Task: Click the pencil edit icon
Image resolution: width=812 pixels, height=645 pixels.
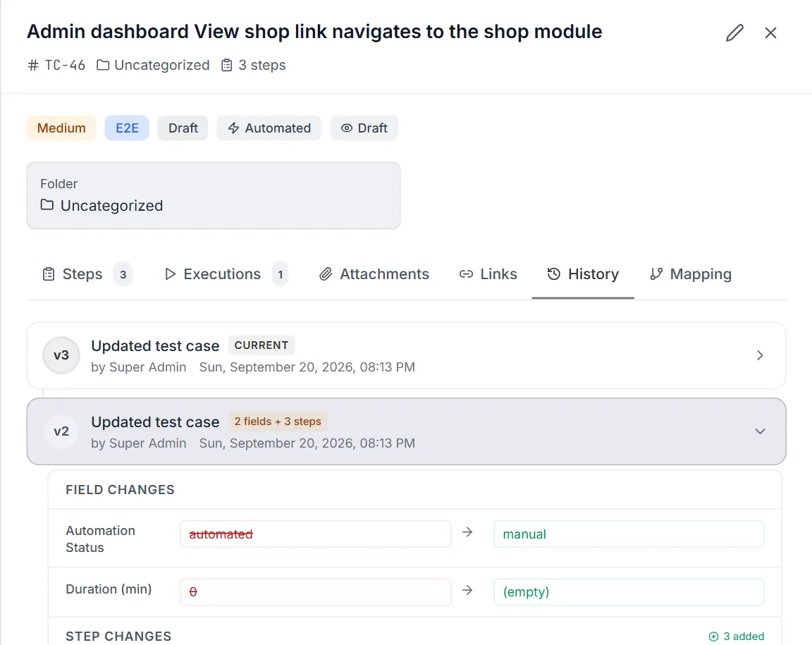Action: [x=734, y=32]
